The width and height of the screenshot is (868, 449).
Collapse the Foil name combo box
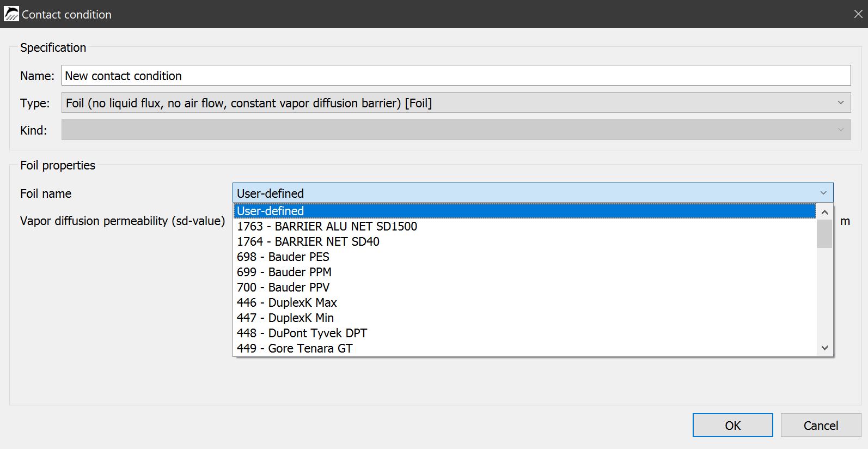(533, 193)
